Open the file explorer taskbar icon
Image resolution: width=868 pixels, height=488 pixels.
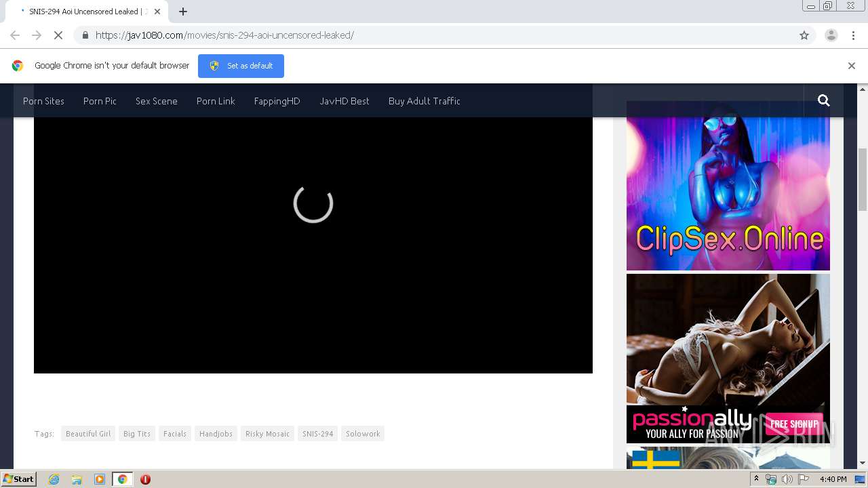[x=77, y=479]
